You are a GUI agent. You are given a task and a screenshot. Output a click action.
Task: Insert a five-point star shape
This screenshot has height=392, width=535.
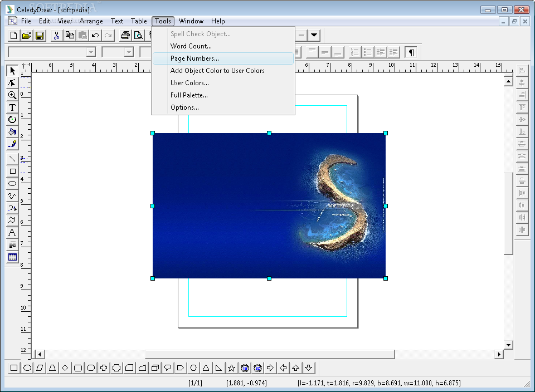232,368
